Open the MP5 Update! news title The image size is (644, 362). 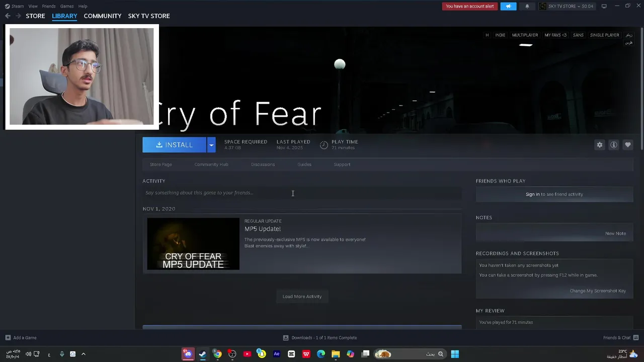[x=263, y=229]
